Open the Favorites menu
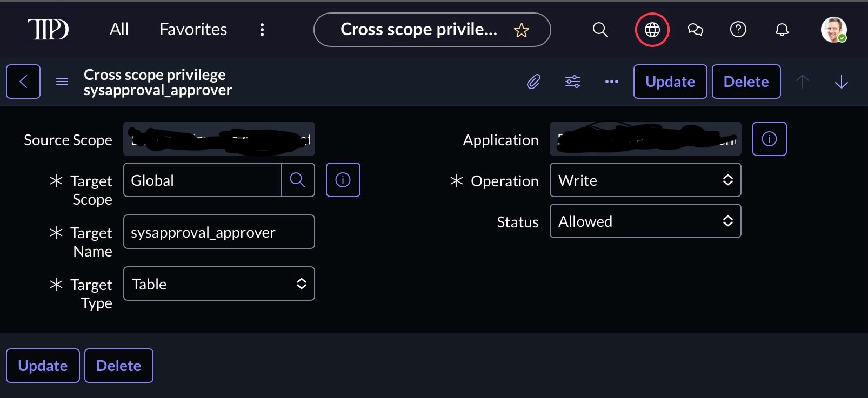Screen dimensions: 868x398 click(x=193, y=30)
